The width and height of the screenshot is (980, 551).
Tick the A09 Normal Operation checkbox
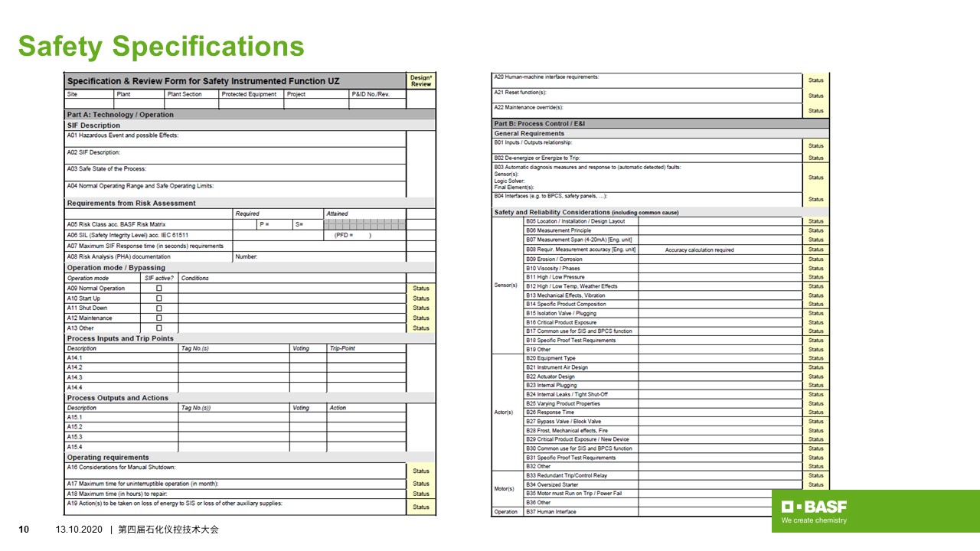pos(159,289)
